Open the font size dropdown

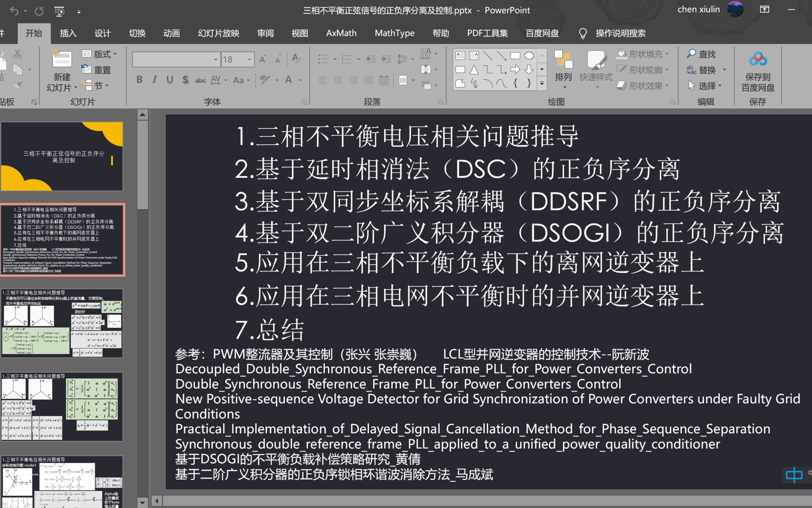(x=249, y=59)
